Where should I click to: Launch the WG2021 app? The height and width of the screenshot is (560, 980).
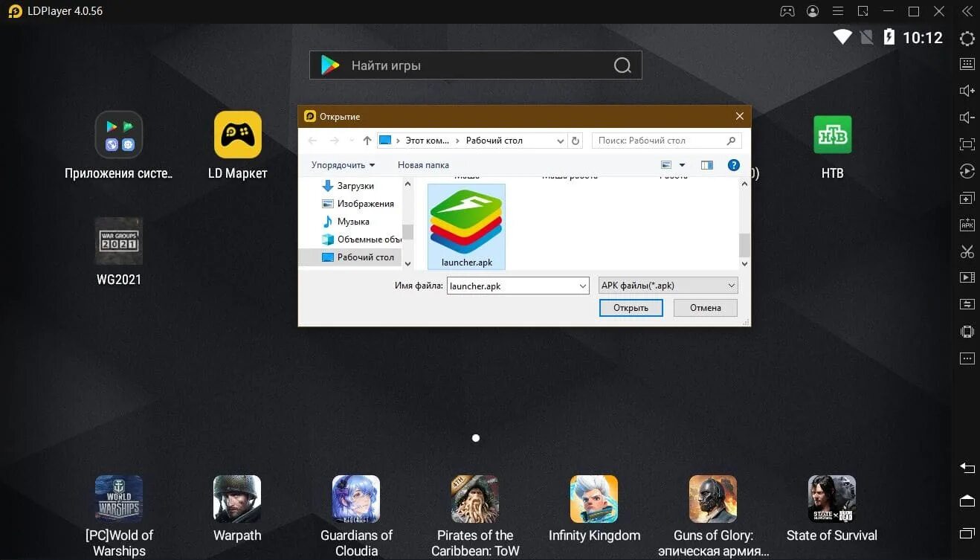(118, 251)
